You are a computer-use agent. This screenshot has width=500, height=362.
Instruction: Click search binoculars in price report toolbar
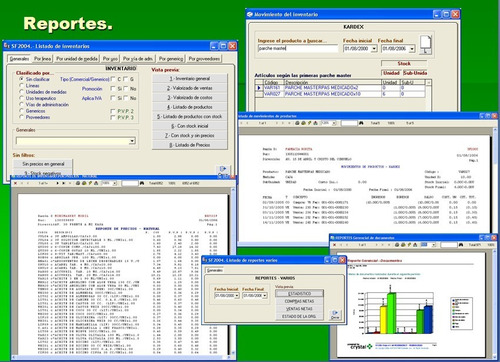tap(142, 183)
